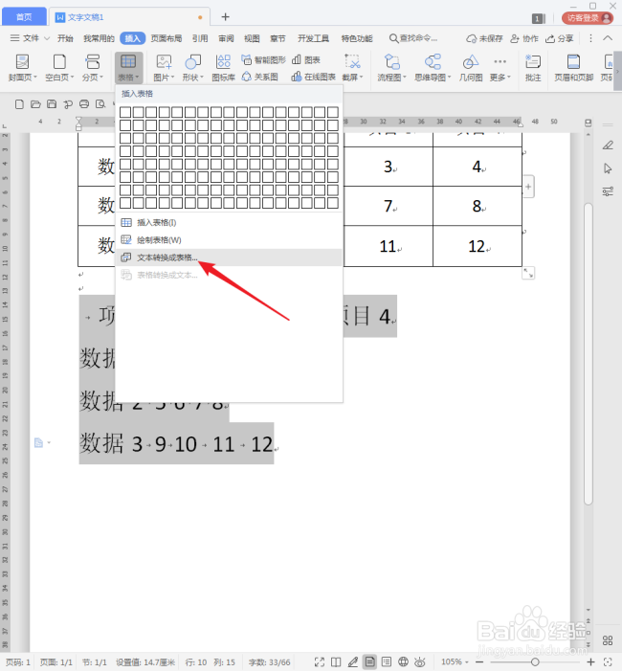Switch to the 页面布局 ribbon tab
The height and width of the screenshot is (672, 622).
[x=167, y=38]
